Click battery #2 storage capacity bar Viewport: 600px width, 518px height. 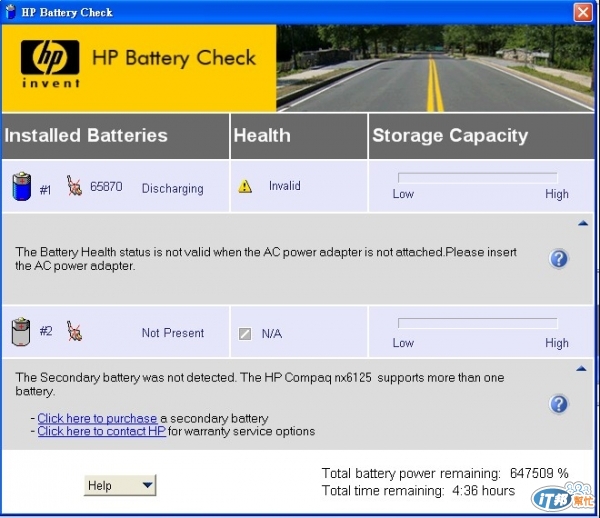pos(477,323)
